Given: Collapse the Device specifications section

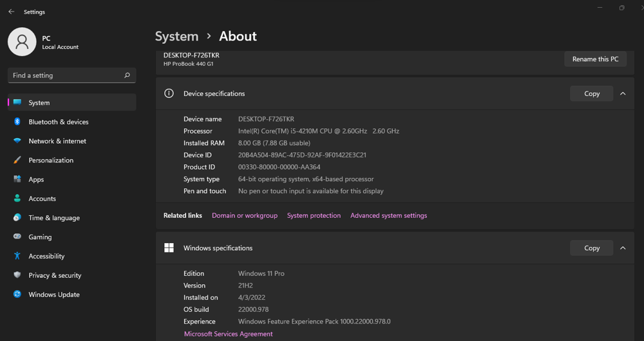Looking at the screenshot, I should click(623, 93).
